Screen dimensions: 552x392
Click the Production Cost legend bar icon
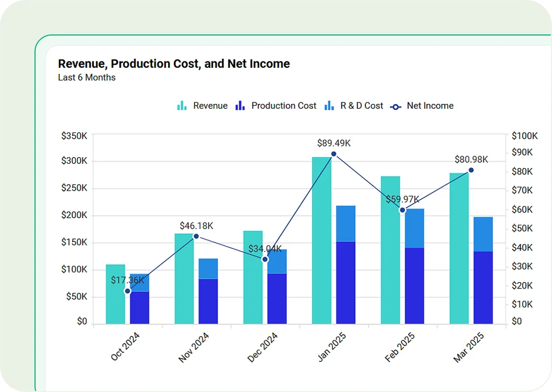click(x=240, y=106)
